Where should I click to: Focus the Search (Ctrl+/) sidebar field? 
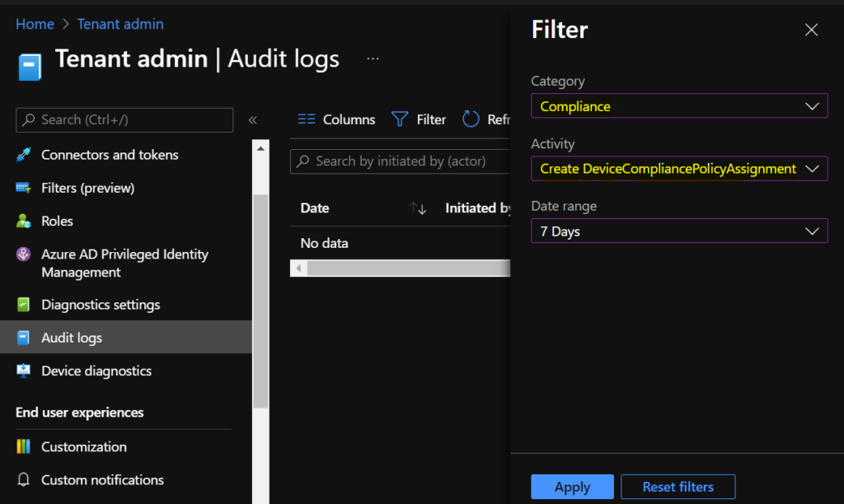click(x=124, y=120)
